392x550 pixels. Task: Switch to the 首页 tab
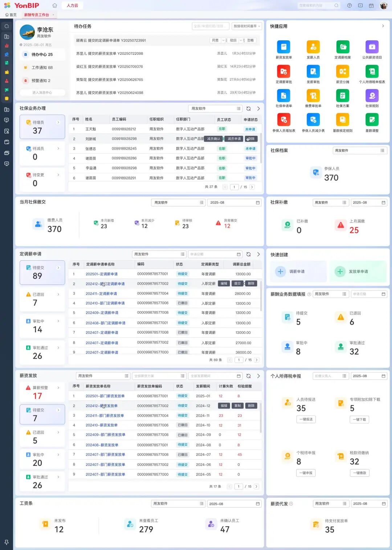pos(11,15)
